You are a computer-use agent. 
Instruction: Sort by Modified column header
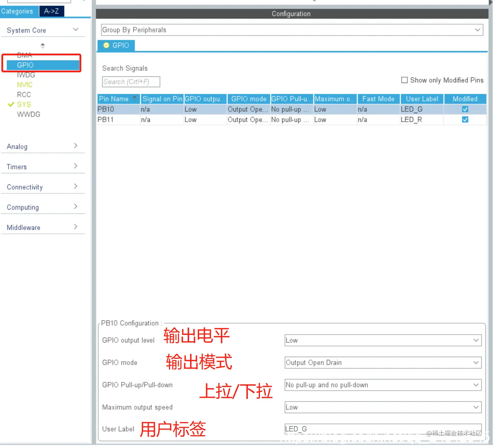[465, 99]
